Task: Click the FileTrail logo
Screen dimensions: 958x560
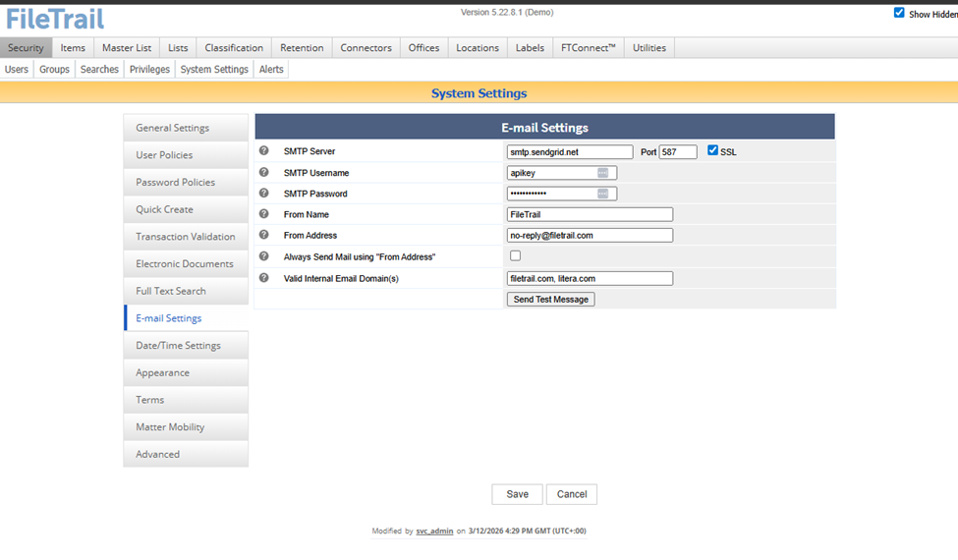Action: click(55, 19)
